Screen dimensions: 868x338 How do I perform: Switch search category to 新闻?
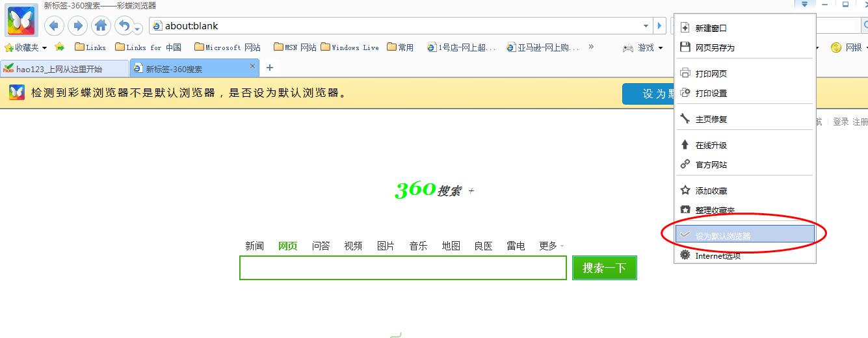click(255, 246)
